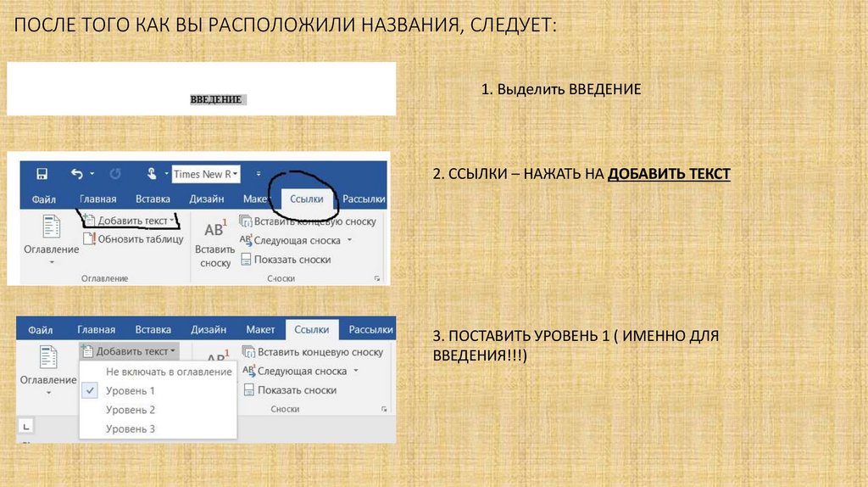The width and height of the screenshot is (868, 487).
Task: Open the Сноски dialog launcher in upper ribbon
Action: coord(377,278)
